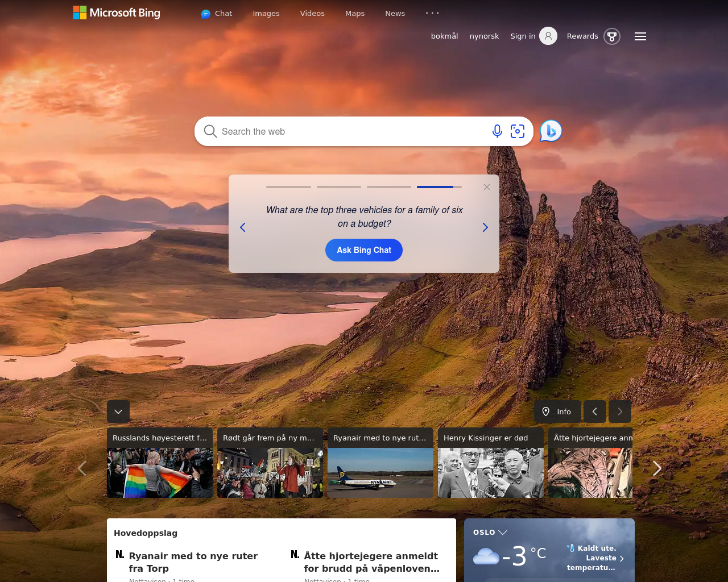Switch language to bokmål
Image resolution: width=728 pixels, height=582 pixels.
pos(444,36)
